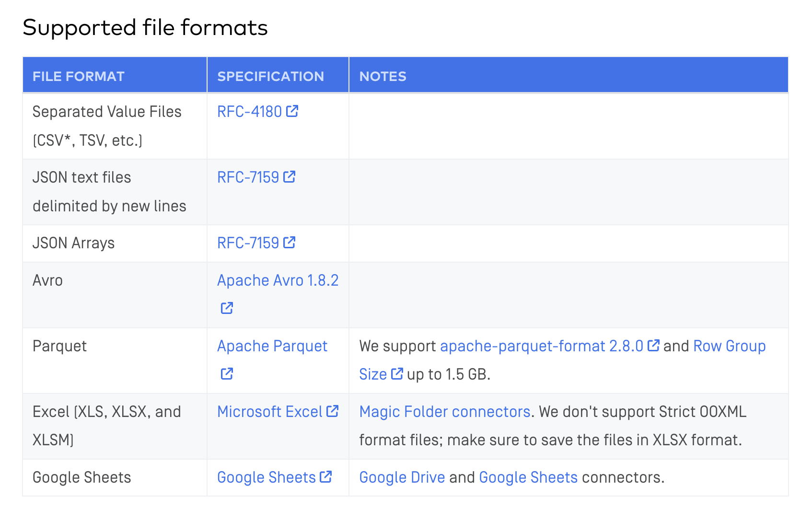Select the JSON Arrays format cell
Screen dimensions: 812x509
(73, 243)
